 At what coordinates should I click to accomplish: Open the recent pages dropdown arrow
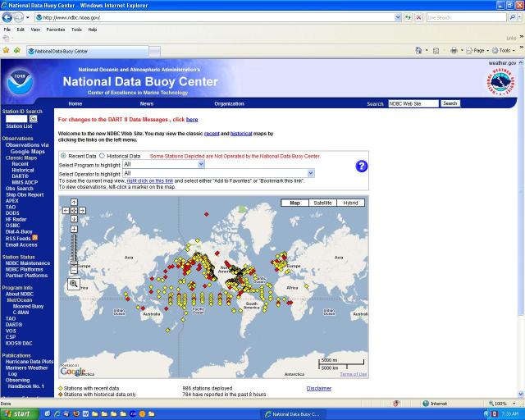click(28, 17)
